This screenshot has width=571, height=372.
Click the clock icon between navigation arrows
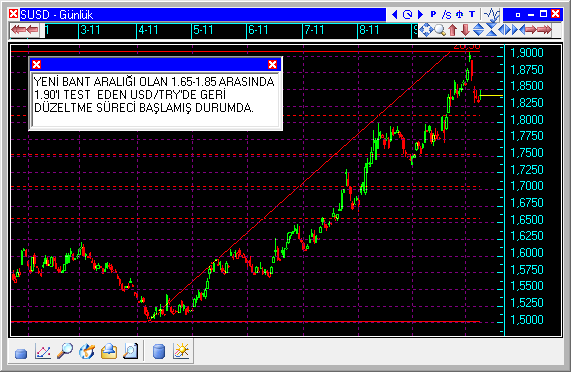[407, 15]
